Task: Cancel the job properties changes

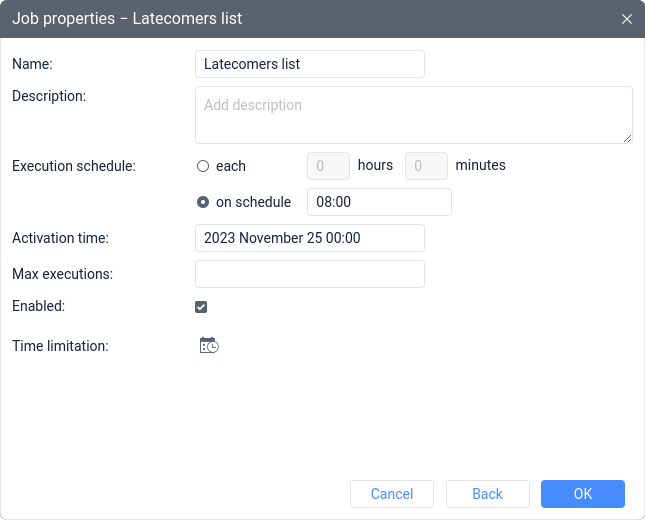Action: click(392, 494)
